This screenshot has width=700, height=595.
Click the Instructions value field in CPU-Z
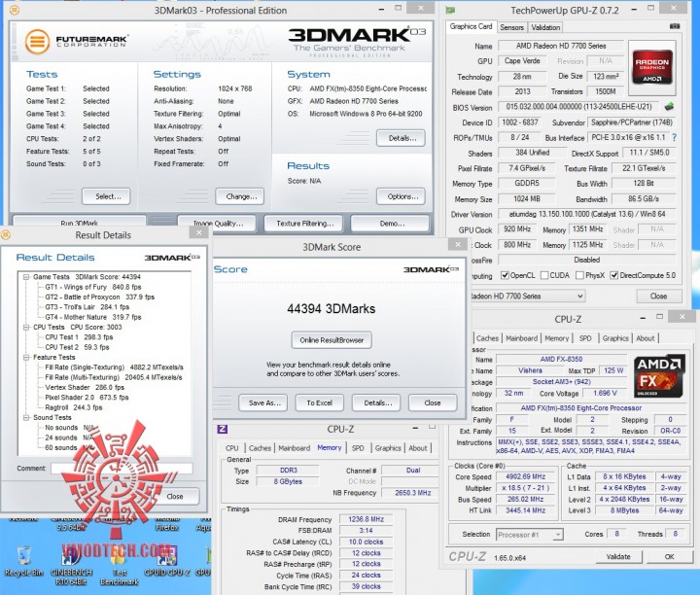coord(590,446)
